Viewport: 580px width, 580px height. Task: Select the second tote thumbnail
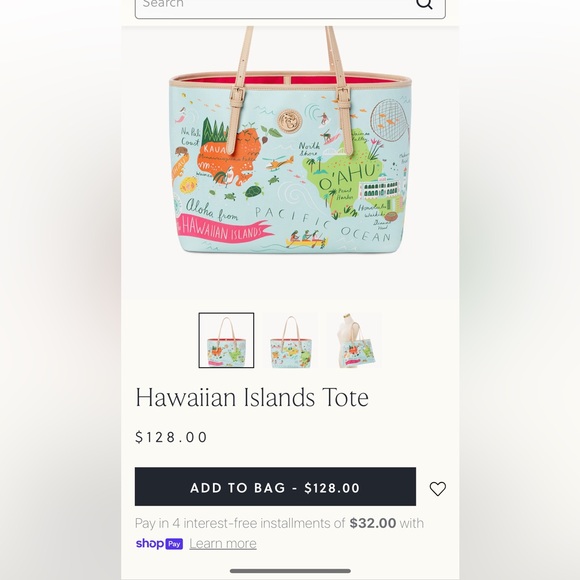[290, 340]
